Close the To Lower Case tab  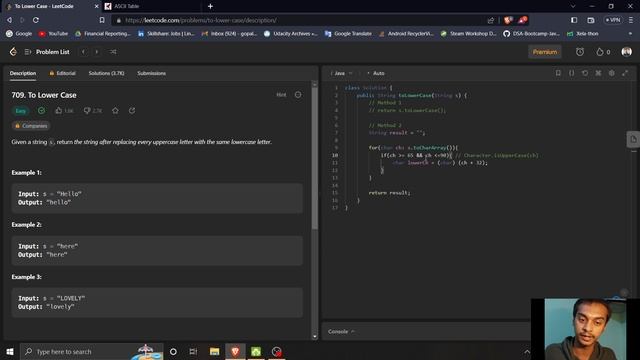96,6
